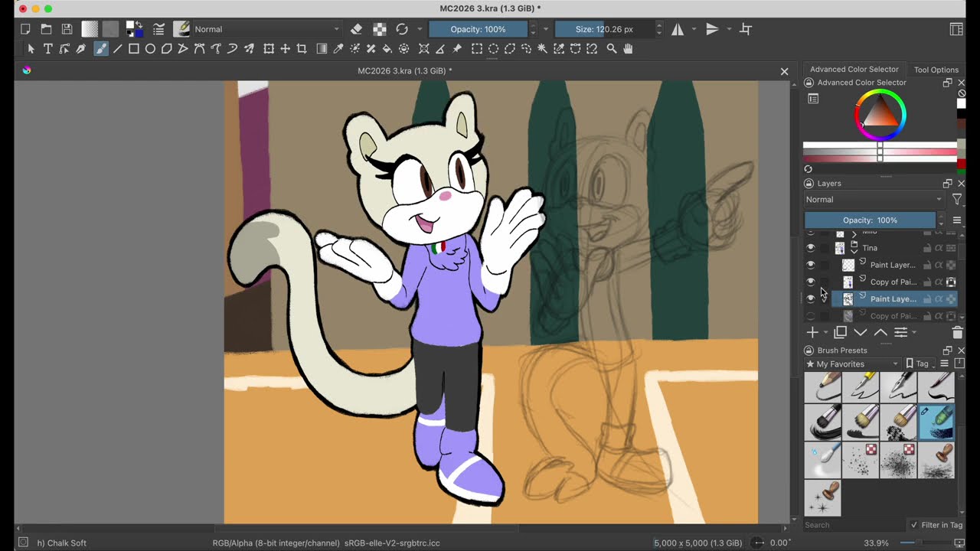This screenshot has height=551, width=980.
Task: Select the Text tool
Action: point(47,48)
